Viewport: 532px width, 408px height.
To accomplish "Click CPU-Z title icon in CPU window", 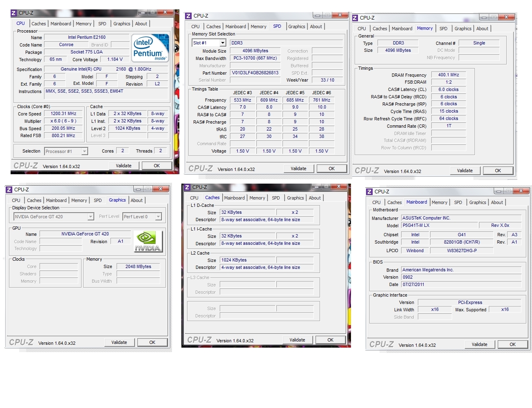I will (13, 13).
